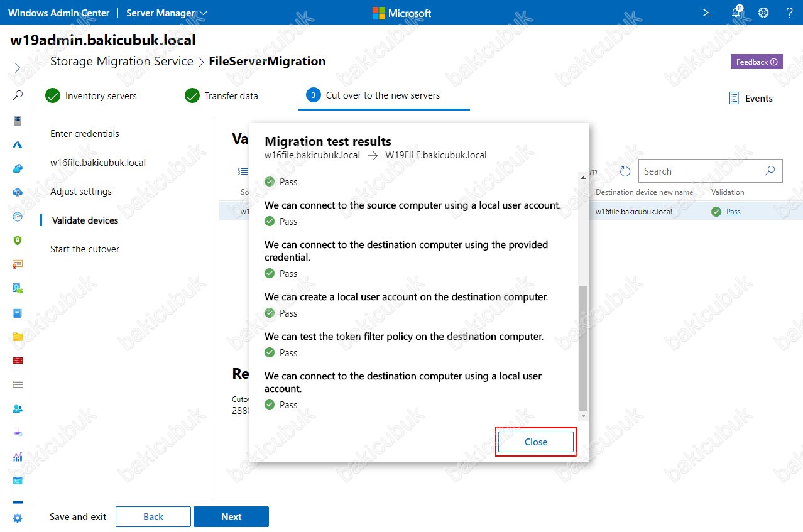Launch the PowerShell icon in header
The width and height of the screenshot is (803, 532).
708,13
